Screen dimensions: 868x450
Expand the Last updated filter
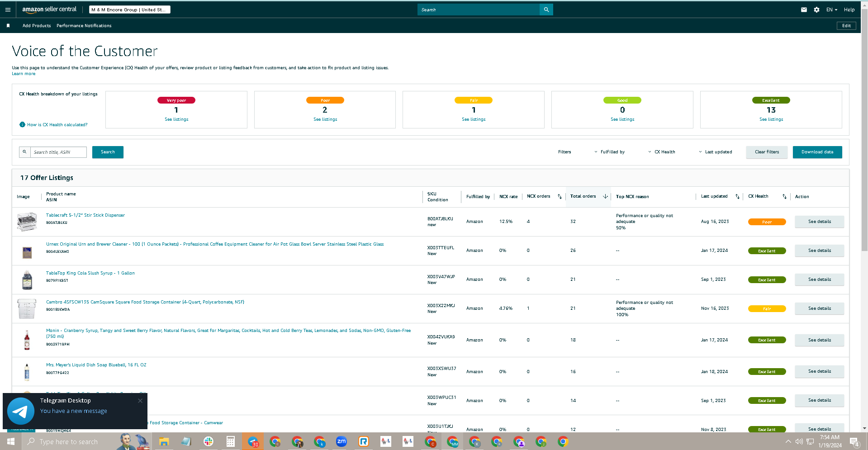[x=716, y=152]
